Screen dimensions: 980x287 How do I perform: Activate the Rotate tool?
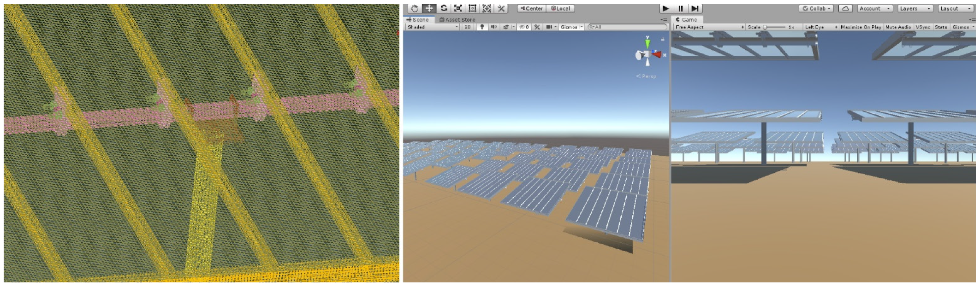point(444,8)
